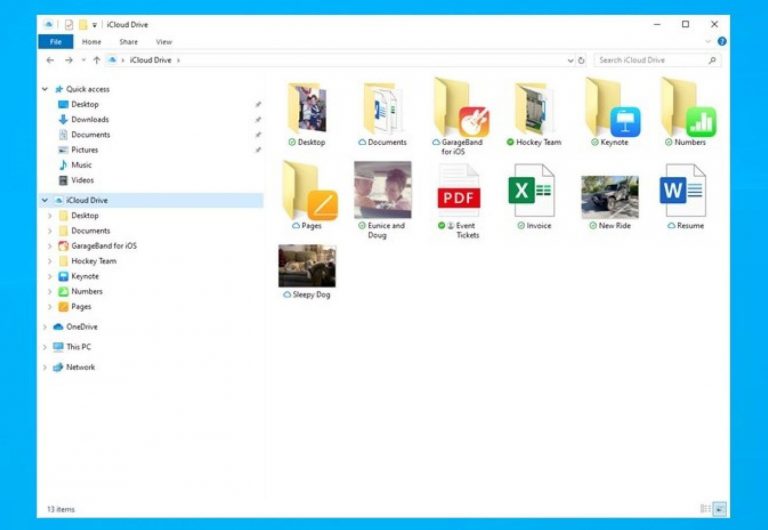Image resolution: width=768 pixels, height=530 pixels.
Task: Open the File ribbon tab
Action: pyautogui.click(x=55, y=42)
